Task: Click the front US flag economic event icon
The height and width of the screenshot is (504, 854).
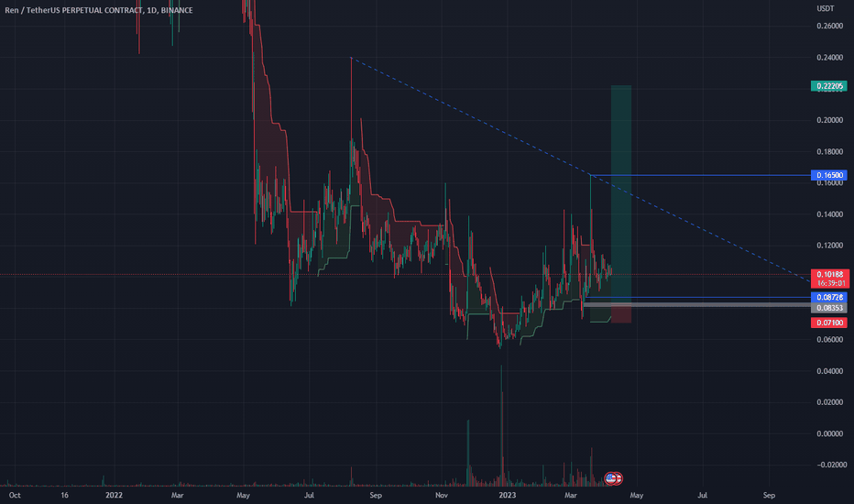Action: 610,478
